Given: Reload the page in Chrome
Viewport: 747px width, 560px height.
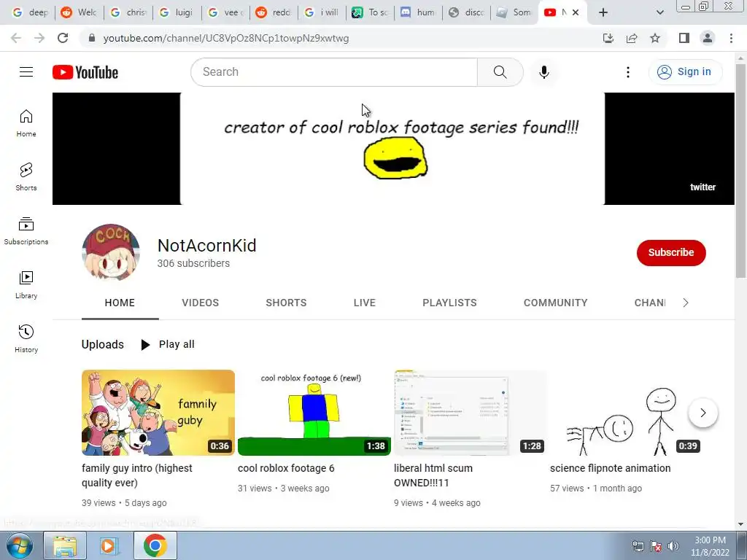Looking at the screenshot, I should tap(63, 38).
